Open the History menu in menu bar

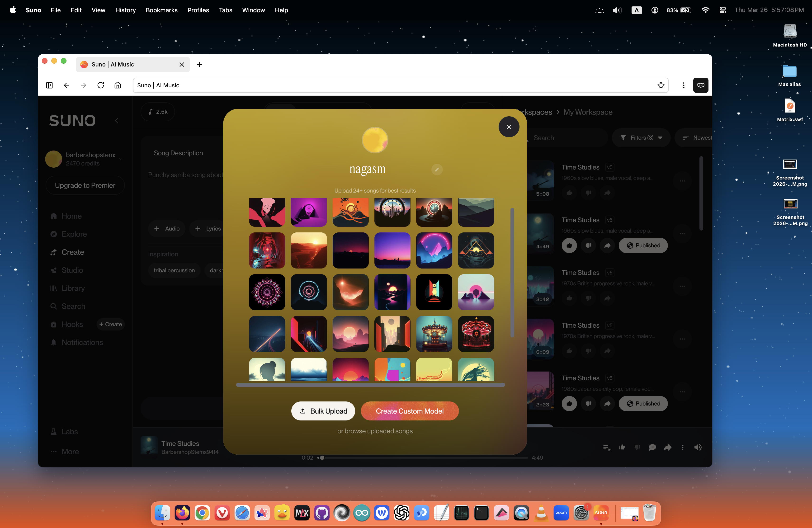click(125, 10)
